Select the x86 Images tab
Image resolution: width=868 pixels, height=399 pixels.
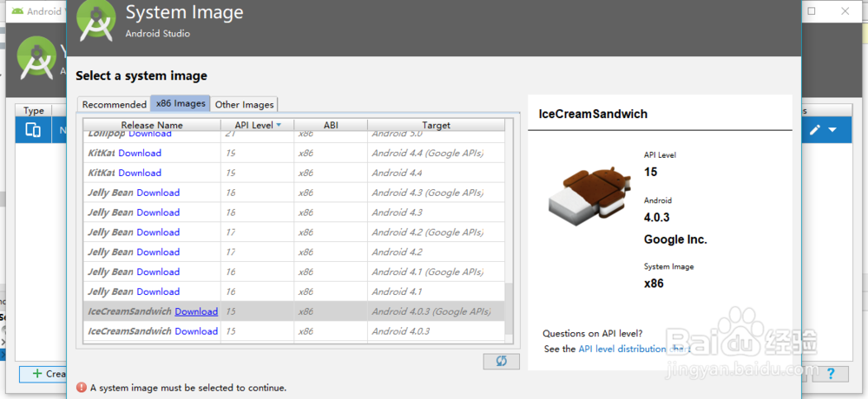point(181,103)
